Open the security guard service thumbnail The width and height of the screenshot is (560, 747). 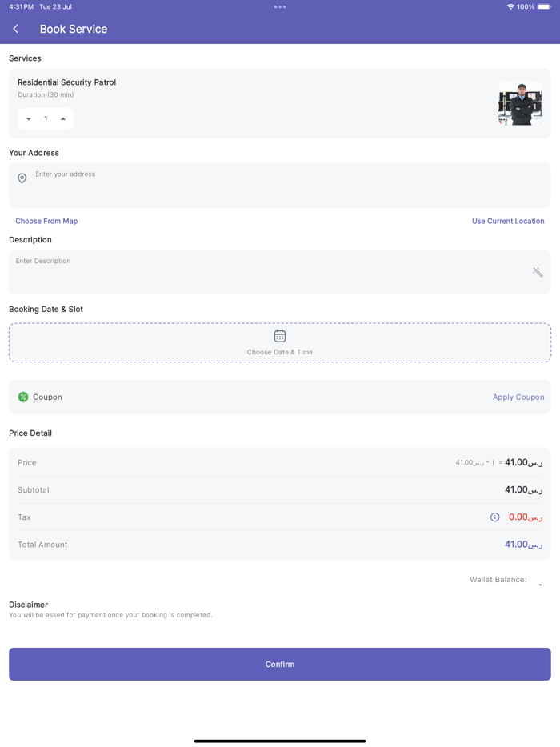click(x=520, y=103)
